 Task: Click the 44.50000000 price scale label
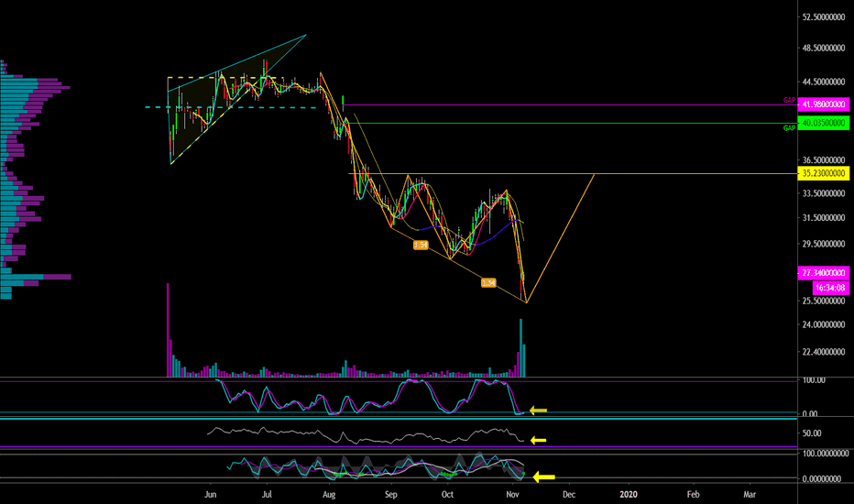tap(824, 82)
